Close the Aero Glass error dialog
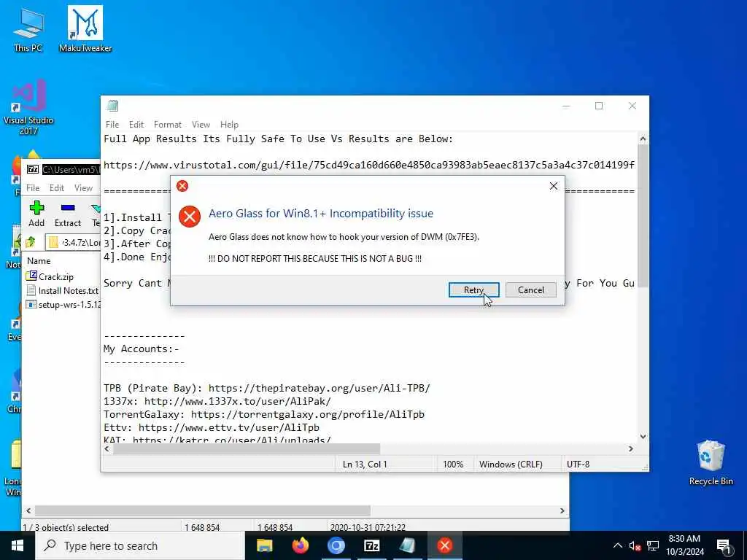The height and width of the screenshot is (560, 747). coord(553,186)
